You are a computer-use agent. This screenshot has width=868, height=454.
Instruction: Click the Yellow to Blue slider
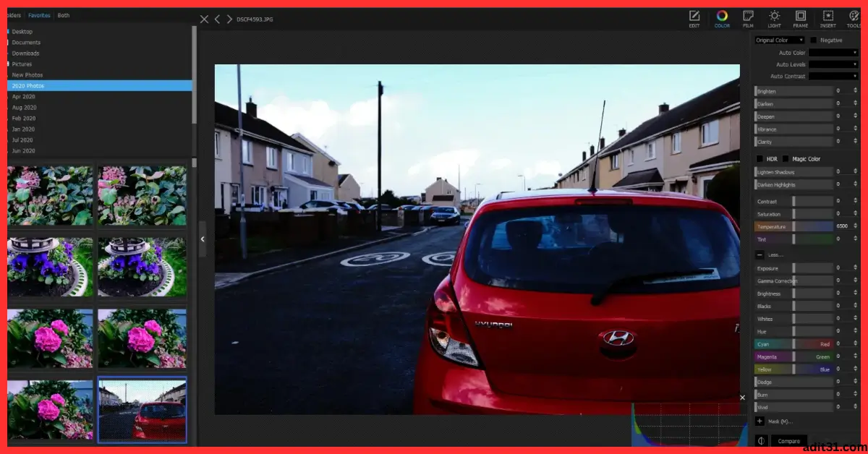click(x=793, y=369)
